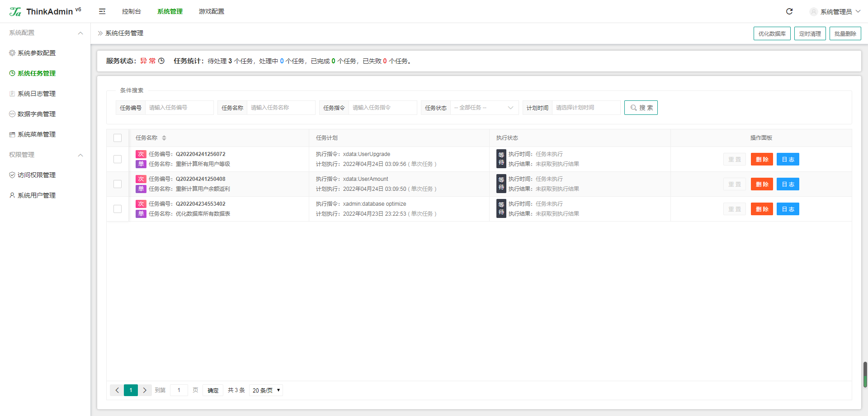The height and width of the screenshot is (416, 868).
Task: Click the 优化数据库 button
Action: click(x=772, y=33)
